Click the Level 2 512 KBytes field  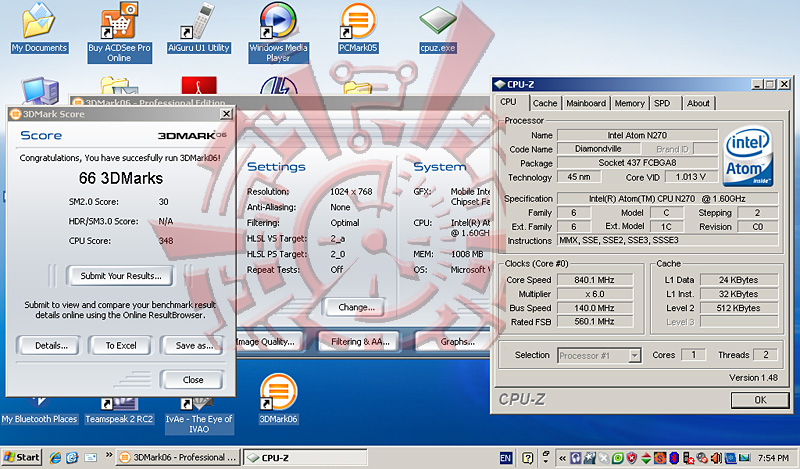click(x=738, y=308)
